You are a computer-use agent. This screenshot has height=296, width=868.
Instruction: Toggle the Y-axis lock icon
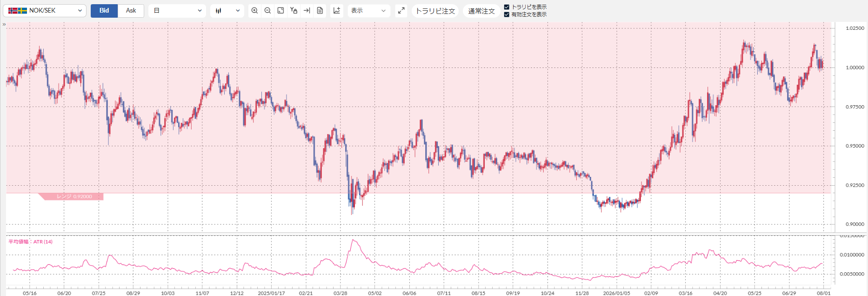[x=294, y=11]
